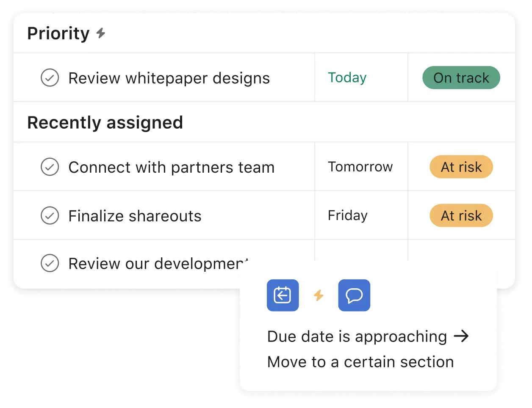Image resolution: width=532 pixels, height=408 pixels.
Task: Click the "Move to a certain section" action text
Action: (360, 362)
